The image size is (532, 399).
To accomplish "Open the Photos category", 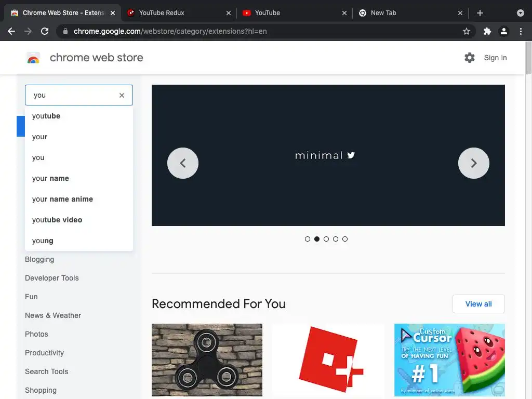I will pyautogui.click(x=36, y=334).
